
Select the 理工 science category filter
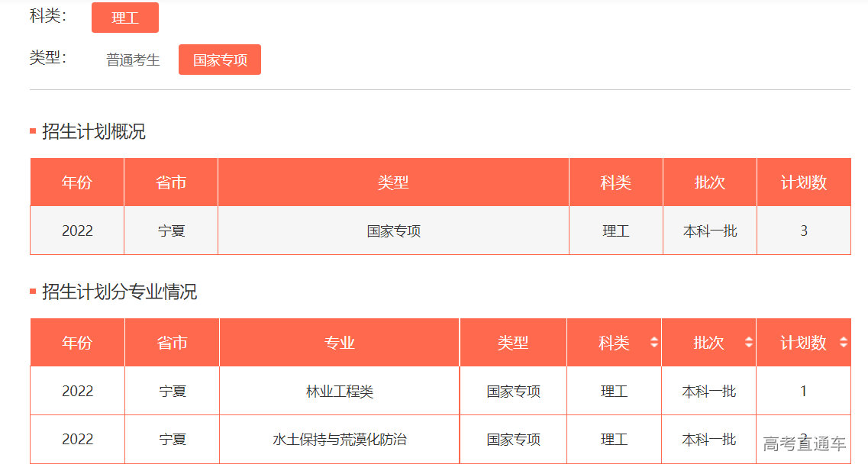(124, 17)
